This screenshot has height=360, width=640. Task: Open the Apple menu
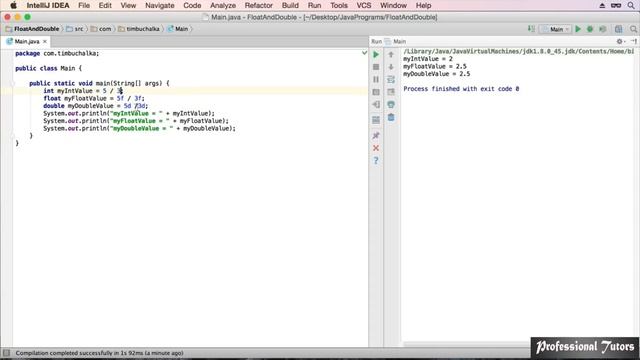(x=13, y=5)
